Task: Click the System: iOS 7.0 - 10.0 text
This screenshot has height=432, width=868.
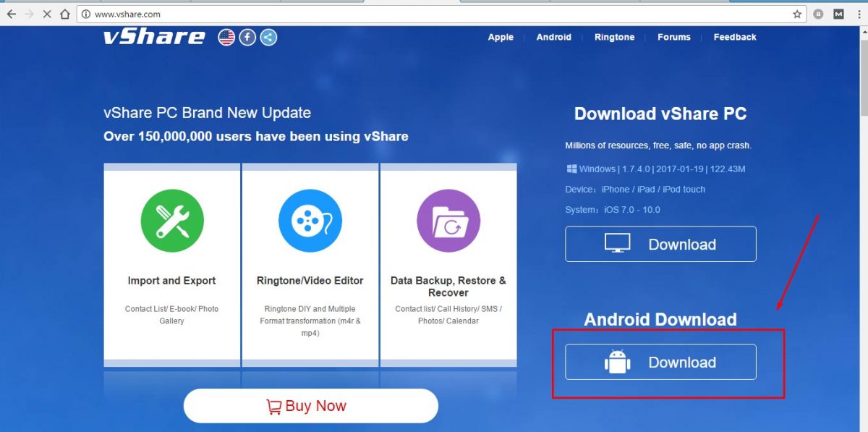Action: pyautogui.click(x=613, y=210)
